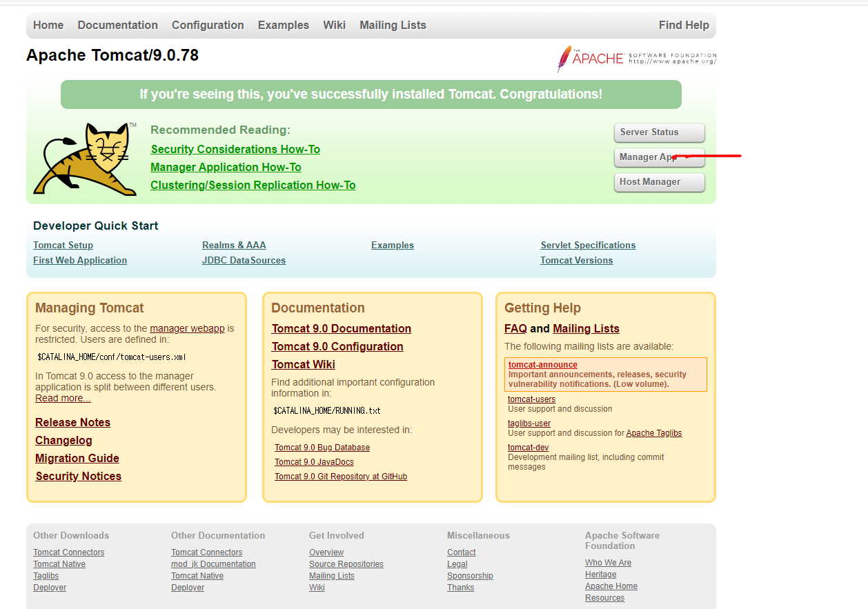Open Tomcat Versions link
This screenshot has width=868, height=609.
click(576, 260)
